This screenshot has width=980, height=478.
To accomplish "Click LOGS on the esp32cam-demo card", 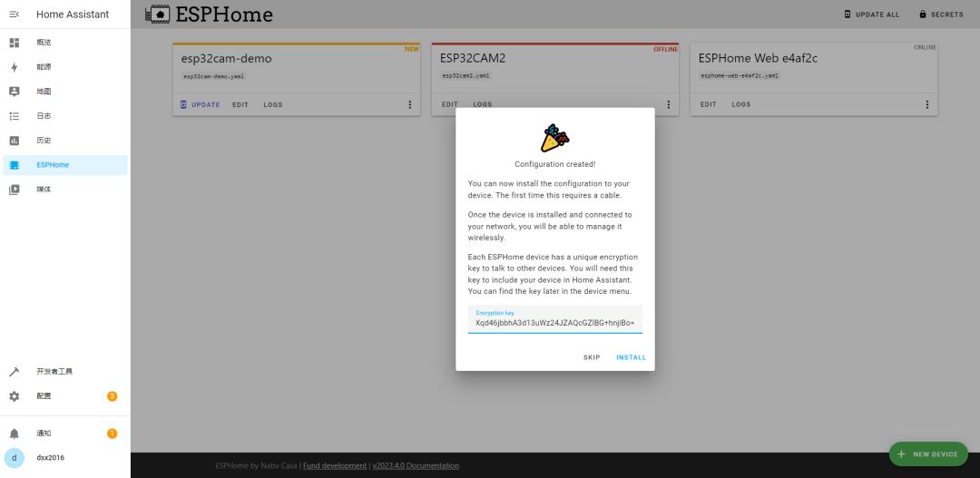I will [273, 105].
